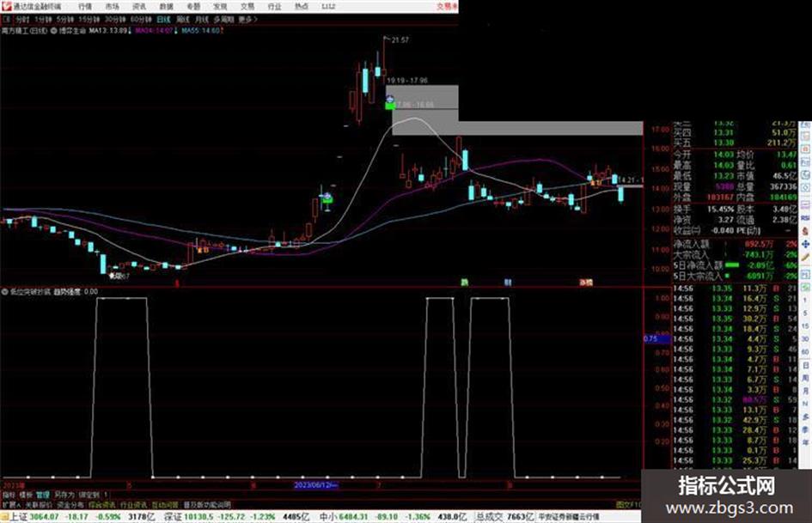Open the 行业资讯 tab

click(x=133, y=504)
